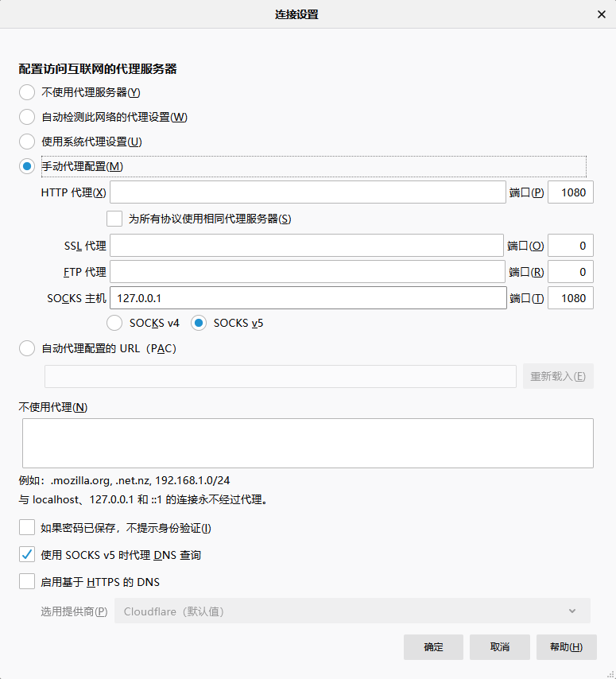Select 手动代理配置 radio button
The height and width of the screenshot is (679, 616).
27,166
